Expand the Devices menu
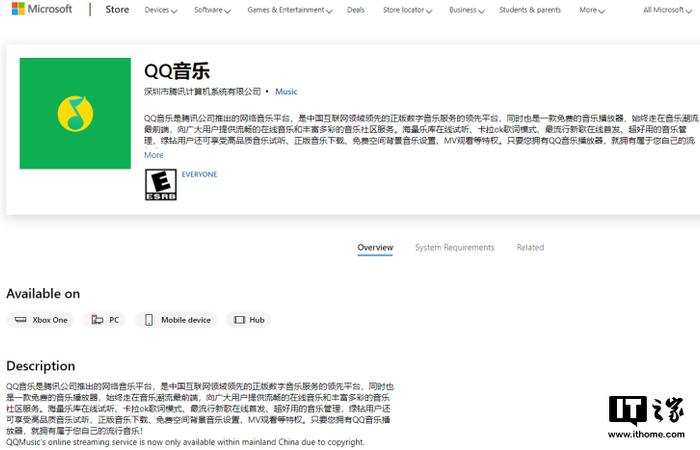 point(161,10)
